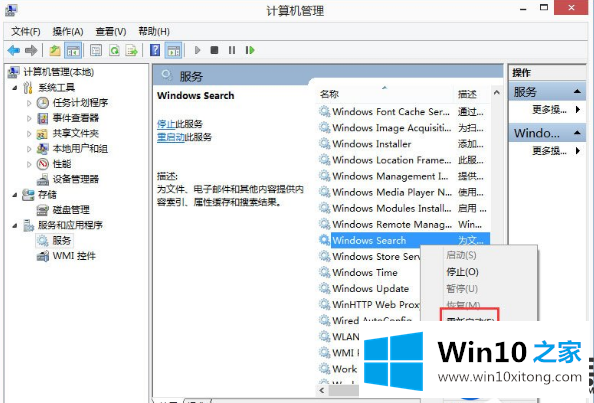Expand the 事件查看器 node arrow

coord(29,118)
